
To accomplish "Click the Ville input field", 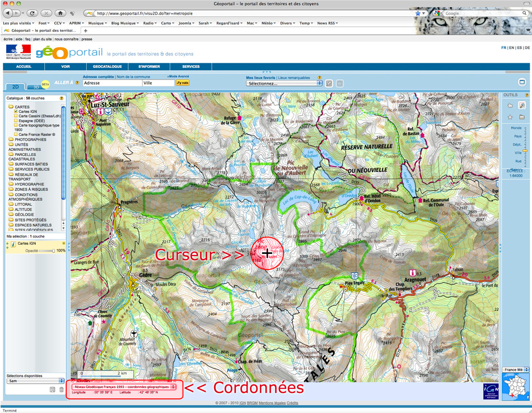I will coord(158,83).
